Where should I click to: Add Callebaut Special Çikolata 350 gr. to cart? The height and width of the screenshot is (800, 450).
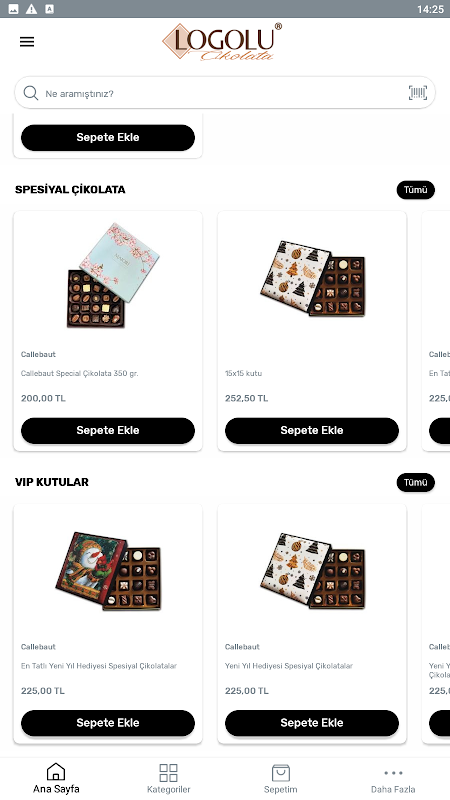(x=108, y=431)
